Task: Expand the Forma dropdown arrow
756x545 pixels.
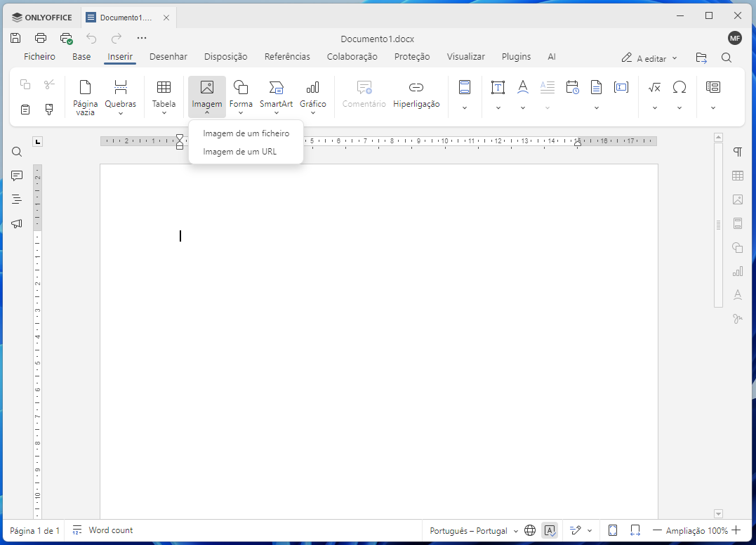Action: click(241, 111)
